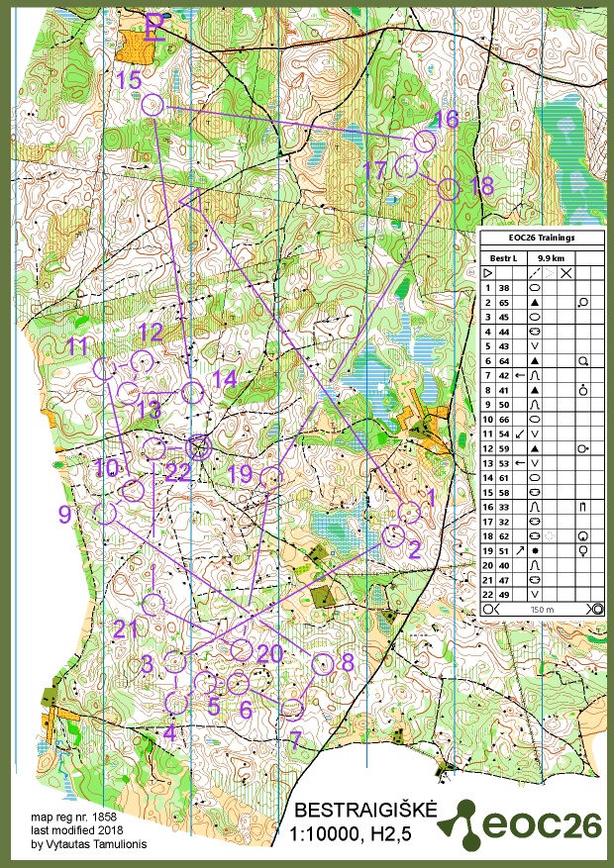Click the boulder symbol in row 19
The image size is (614, 868).
[x=535, y=548]
